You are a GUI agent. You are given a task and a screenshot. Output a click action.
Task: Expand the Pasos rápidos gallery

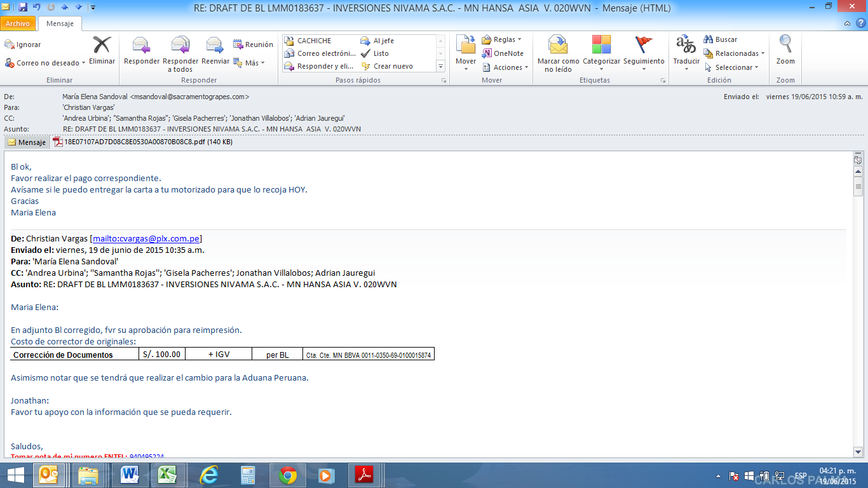click(440, 66)
